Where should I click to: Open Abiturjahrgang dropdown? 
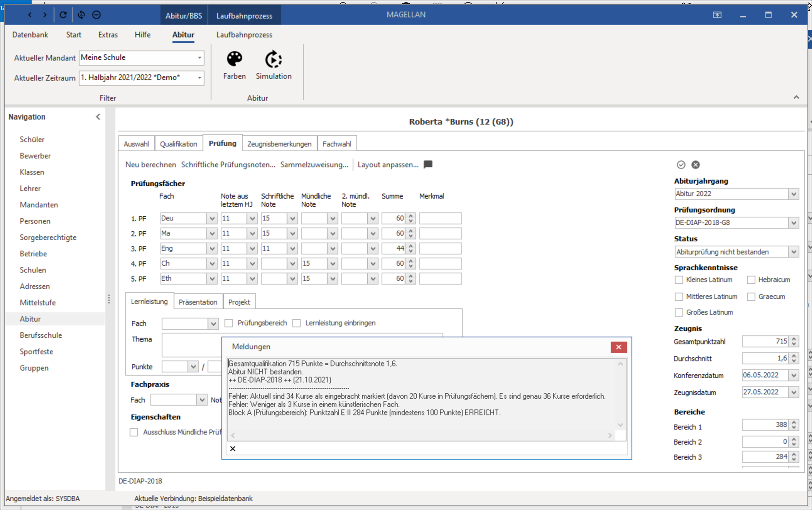pos(793,194)
